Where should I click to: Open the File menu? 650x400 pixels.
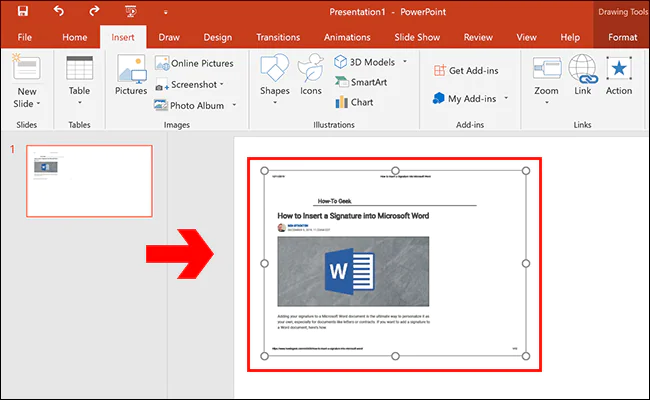pos(25,37)
